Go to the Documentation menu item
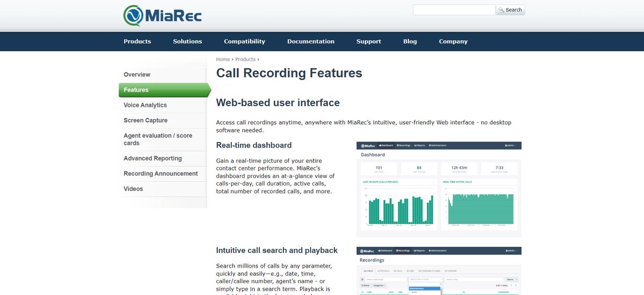The width and height of the screenshot is (644, 295). pos(311,41)
